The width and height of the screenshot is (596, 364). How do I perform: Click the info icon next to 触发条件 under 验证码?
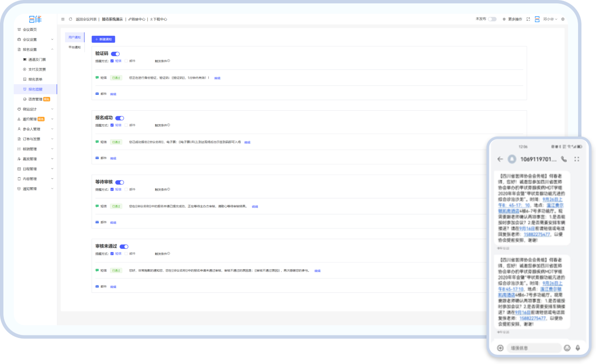coord(168,61)
